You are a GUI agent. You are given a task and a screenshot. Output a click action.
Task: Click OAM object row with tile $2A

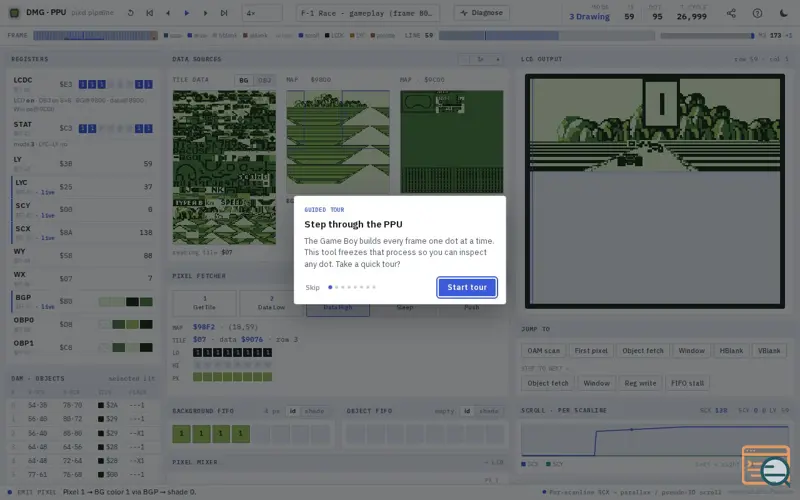[83, 405]
